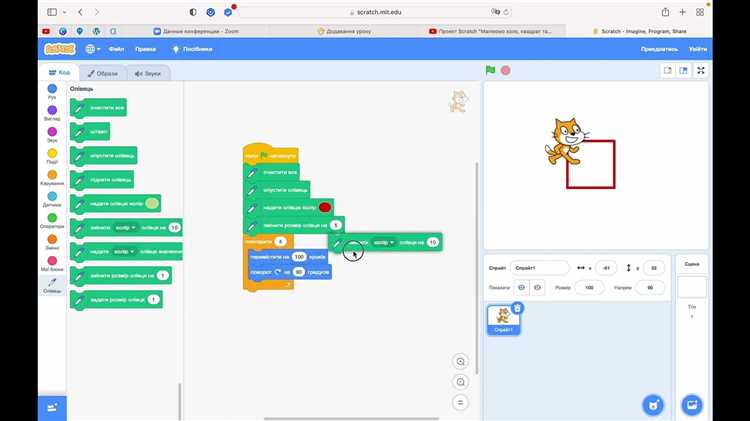750x421 pixels.
Task: Click the repeat count 4 field
Action: pyautogui.click(x=280, y=242)
